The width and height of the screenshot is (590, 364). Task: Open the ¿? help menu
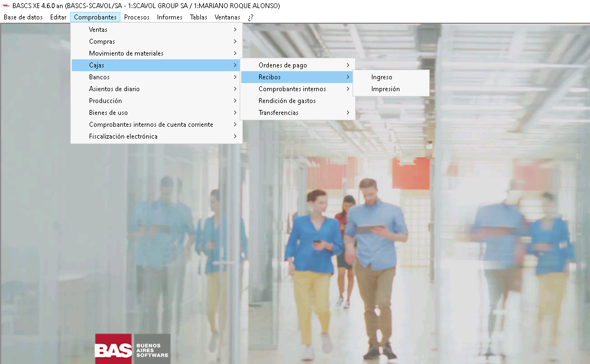[x=250, y=17]
